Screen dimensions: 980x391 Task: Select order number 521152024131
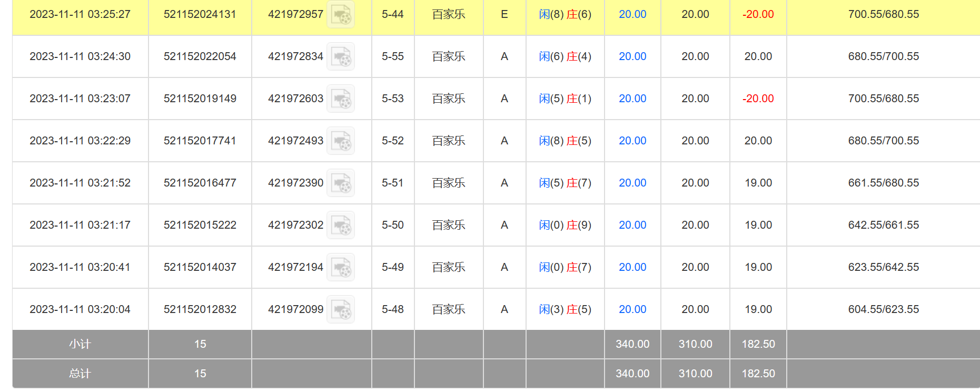[x=200, y=14]
